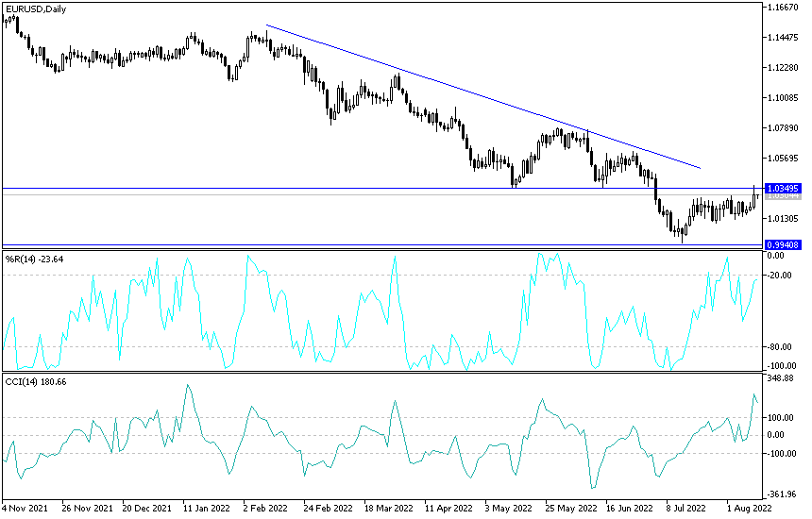Viewport: 812px width, 519px height.
Task: Click the CCI(14) 180.66 indicator label
Action: click(x=36, y=382)
